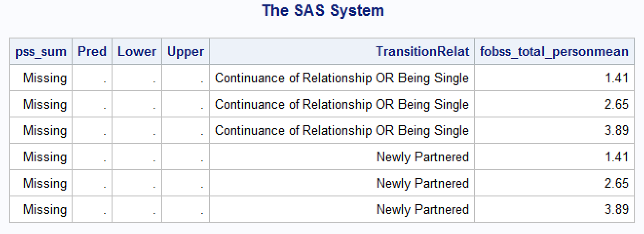The width and height of the screenshot is (644, 234).
Task: Click "Missing" in the last data row
Action: point(44,210)
